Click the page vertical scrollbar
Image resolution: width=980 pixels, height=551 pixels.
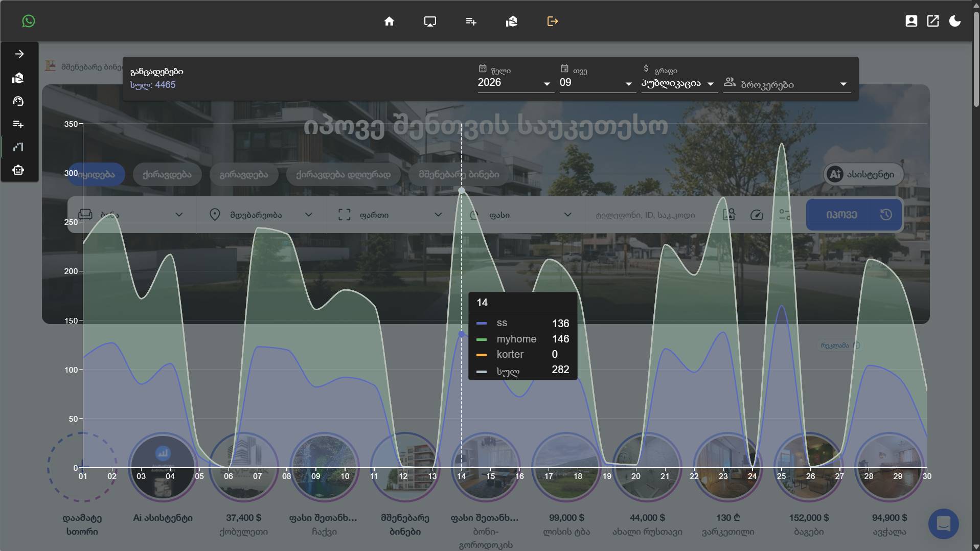976,59
